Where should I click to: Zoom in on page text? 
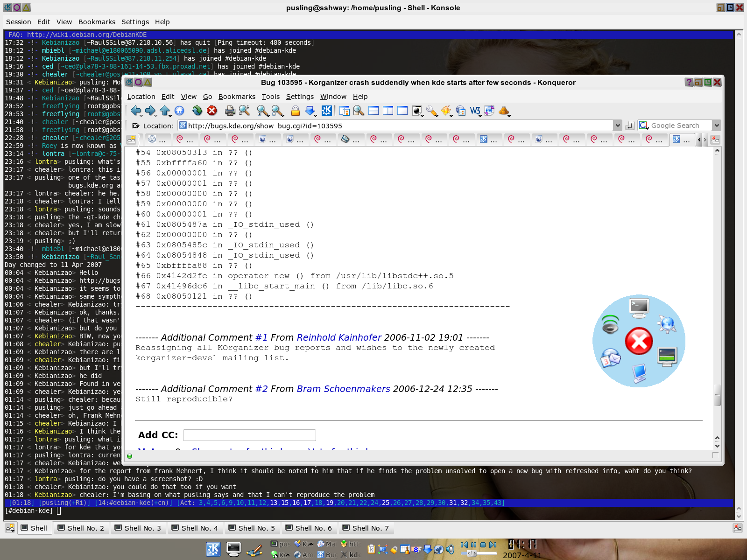[x=262, y=111]
